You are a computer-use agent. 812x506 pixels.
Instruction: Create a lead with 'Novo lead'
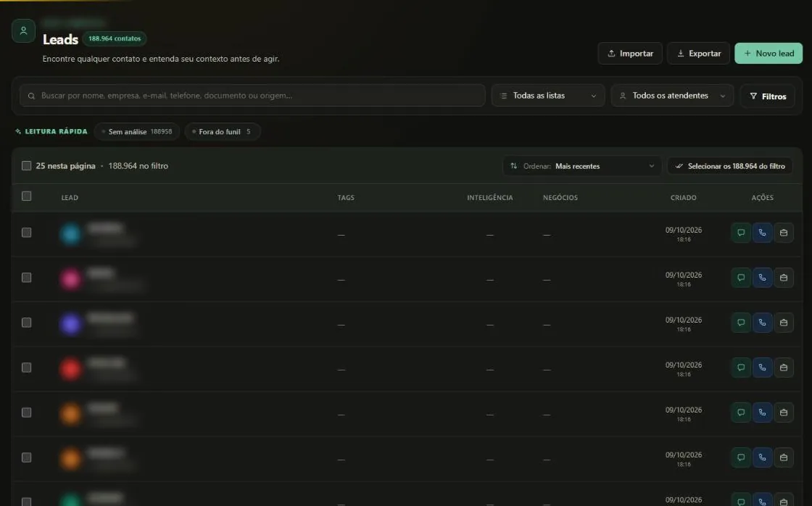768,54
